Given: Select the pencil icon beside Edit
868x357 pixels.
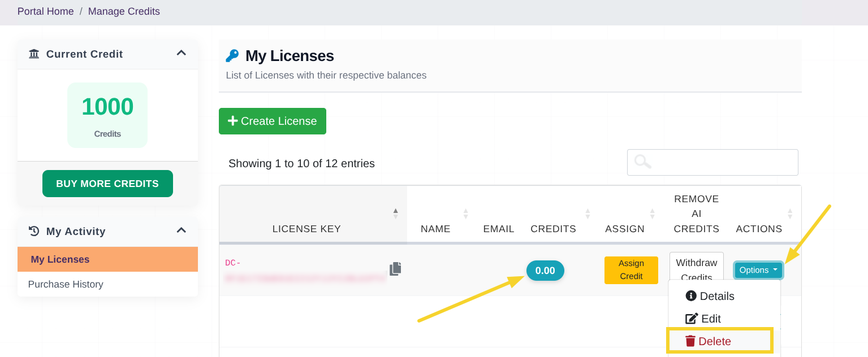Looking at the screenshot, I should click(692, 318).
